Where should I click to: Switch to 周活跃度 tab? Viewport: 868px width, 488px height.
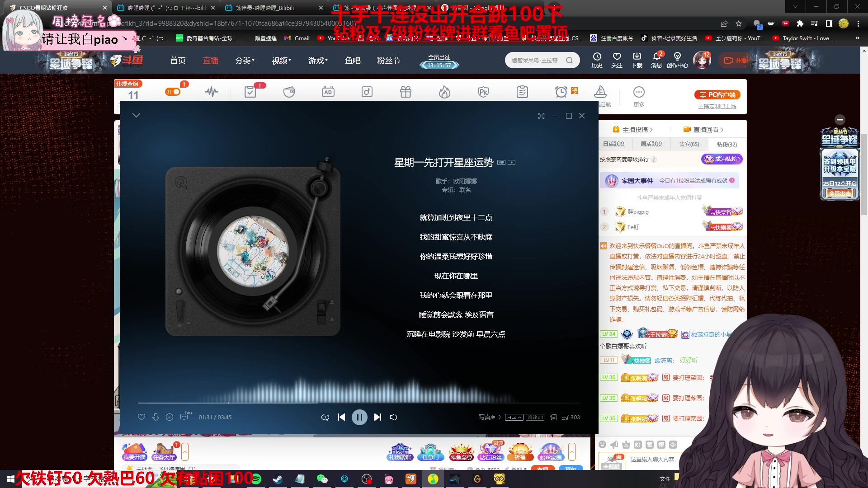651,144
